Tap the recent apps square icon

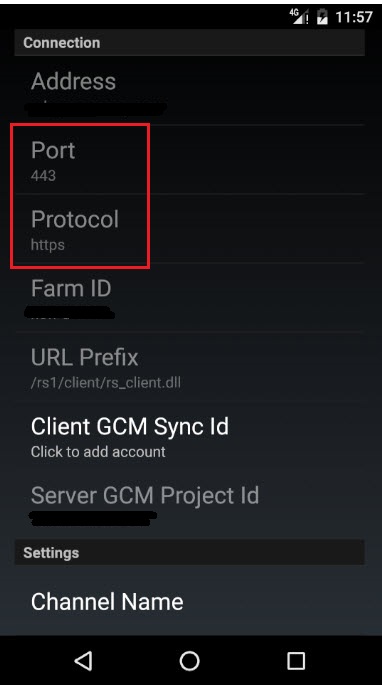pyautogui.click(x=296, y=661)
